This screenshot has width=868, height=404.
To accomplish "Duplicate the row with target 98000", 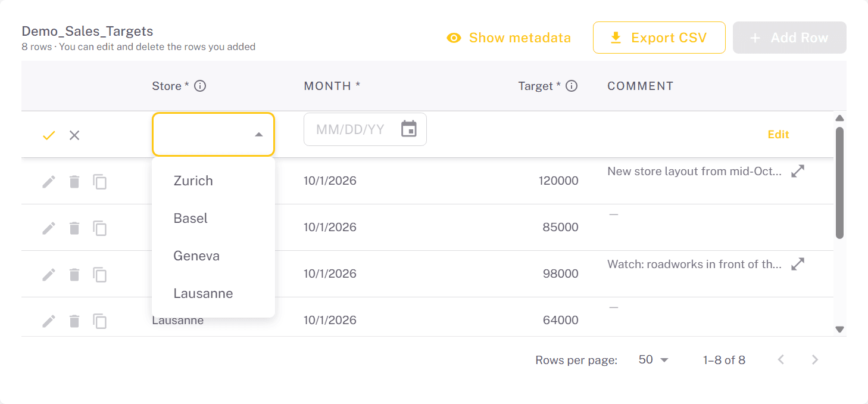I will tap(100, 274).
